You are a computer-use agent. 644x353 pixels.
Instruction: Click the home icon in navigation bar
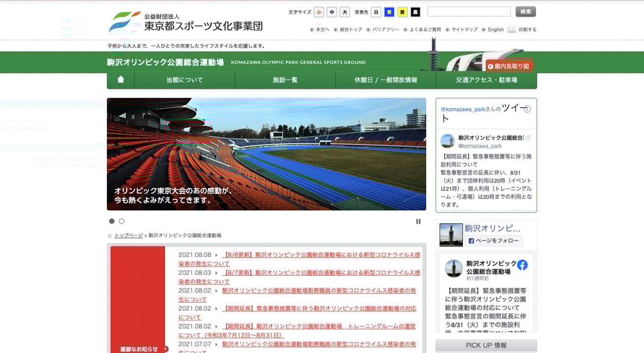click(121, 80)
